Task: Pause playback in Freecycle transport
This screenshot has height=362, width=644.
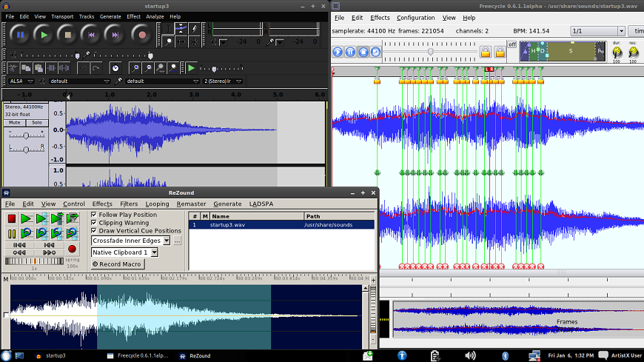Action: pyautogui.click(x=351, y=52)
